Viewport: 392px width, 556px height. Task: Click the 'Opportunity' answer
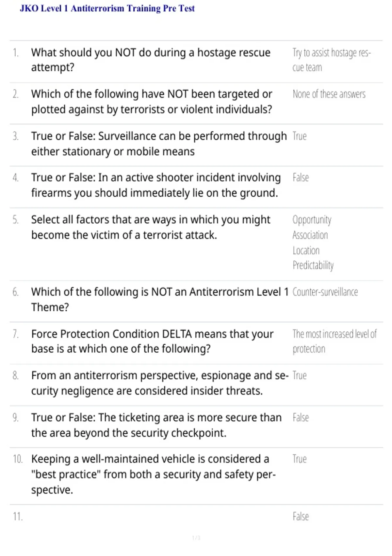(x=312, y=220)
